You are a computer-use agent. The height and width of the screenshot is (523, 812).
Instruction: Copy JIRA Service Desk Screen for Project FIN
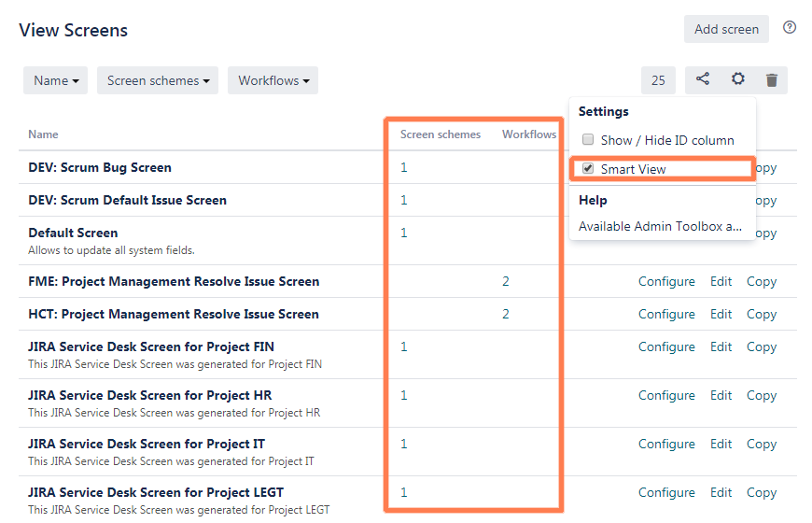(x=762, y=346)
